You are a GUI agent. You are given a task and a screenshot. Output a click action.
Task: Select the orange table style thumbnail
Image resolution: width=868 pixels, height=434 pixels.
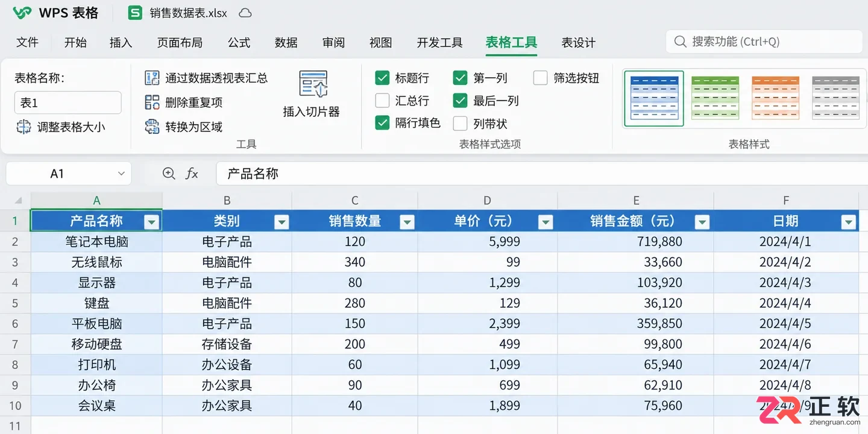[775, 98]
